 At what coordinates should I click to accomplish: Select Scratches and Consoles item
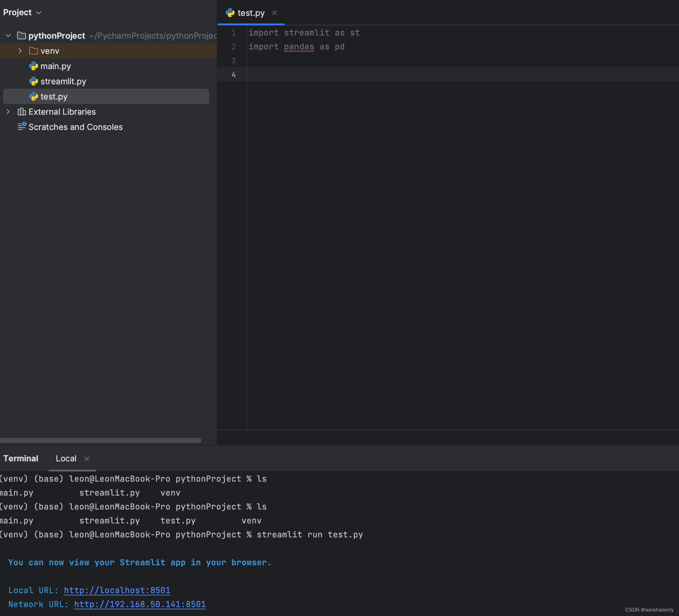point(75,127)
